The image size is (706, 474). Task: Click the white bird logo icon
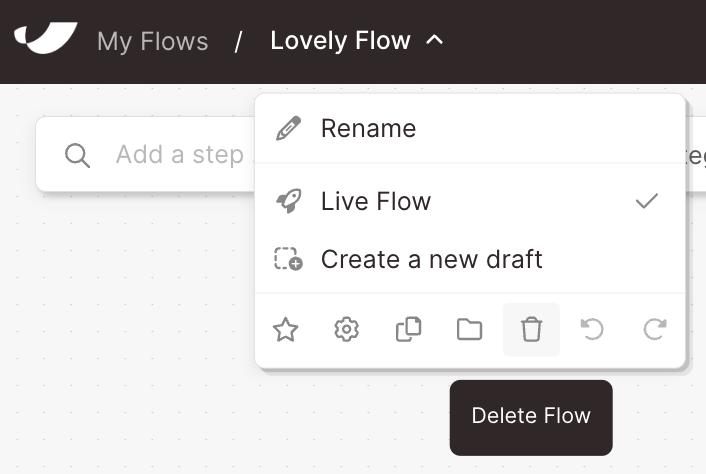click(x=45, y=38)
